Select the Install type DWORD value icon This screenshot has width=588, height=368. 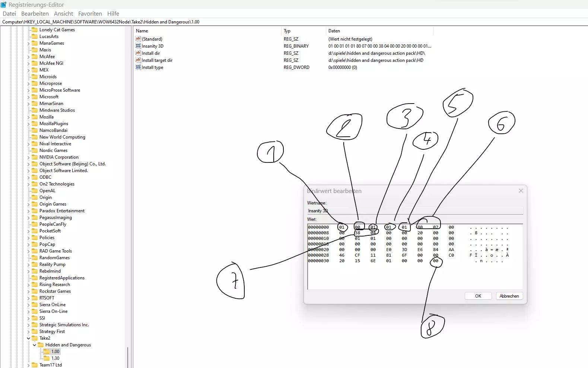click(138, 67)
